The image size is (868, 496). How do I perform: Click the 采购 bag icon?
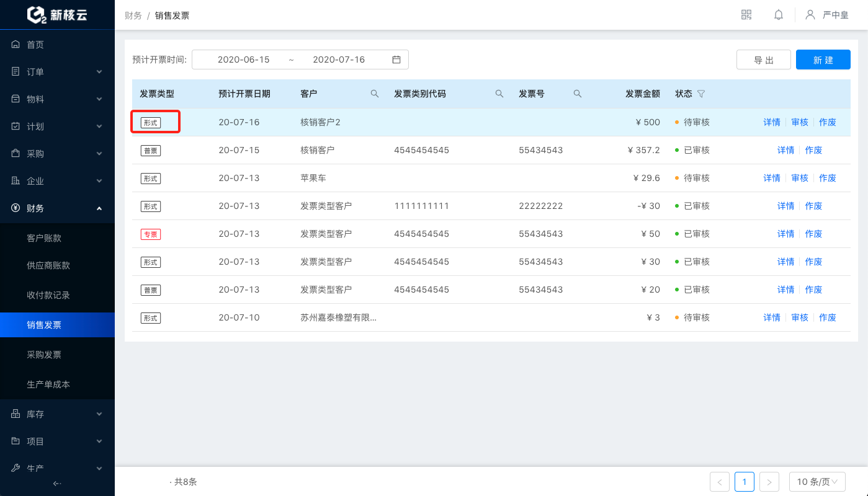click(16, 154)
